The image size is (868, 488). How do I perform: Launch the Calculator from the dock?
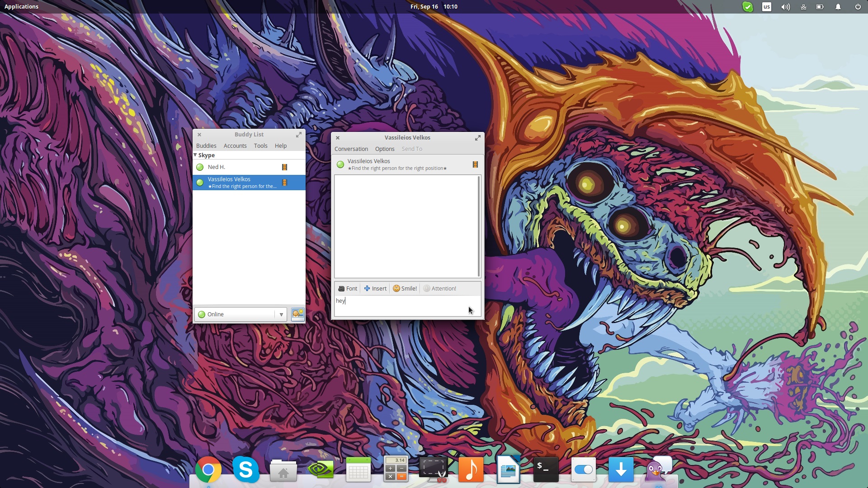point(396,469)
